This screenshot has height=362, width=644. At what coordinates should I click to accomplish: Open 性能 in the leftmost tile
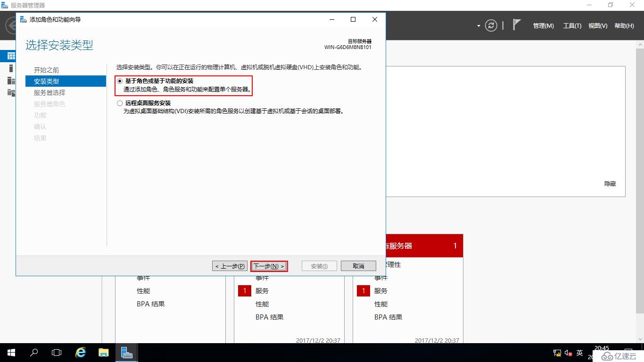click(x=143, y=291)
